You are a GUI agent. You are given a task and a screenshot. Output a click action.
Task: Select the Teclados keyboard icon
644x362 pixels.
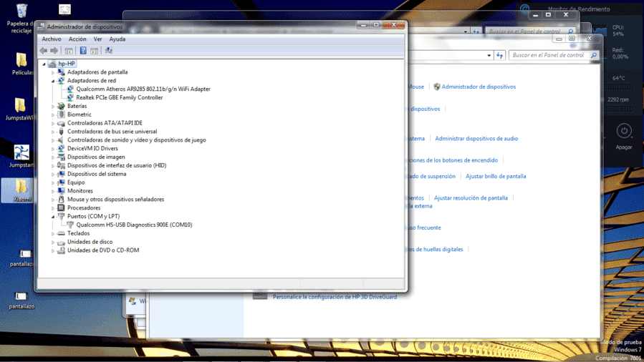[61, 233]
